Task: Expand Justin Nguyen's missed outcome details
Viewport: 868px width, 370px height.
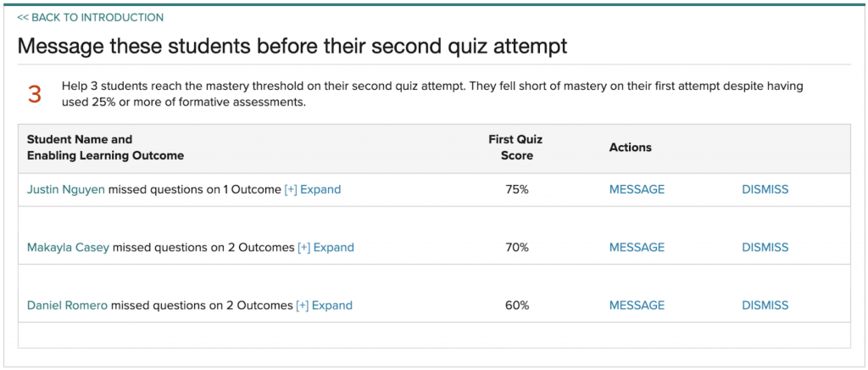Action: click(313, 190)
